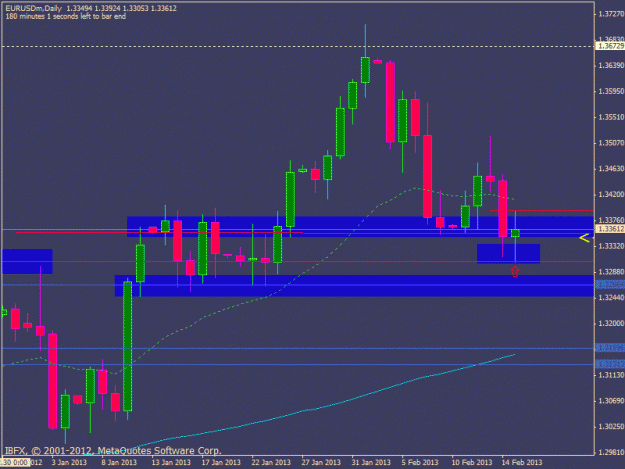Click the highlighted 1.36729 price label
625x469 pixels.
611,46
